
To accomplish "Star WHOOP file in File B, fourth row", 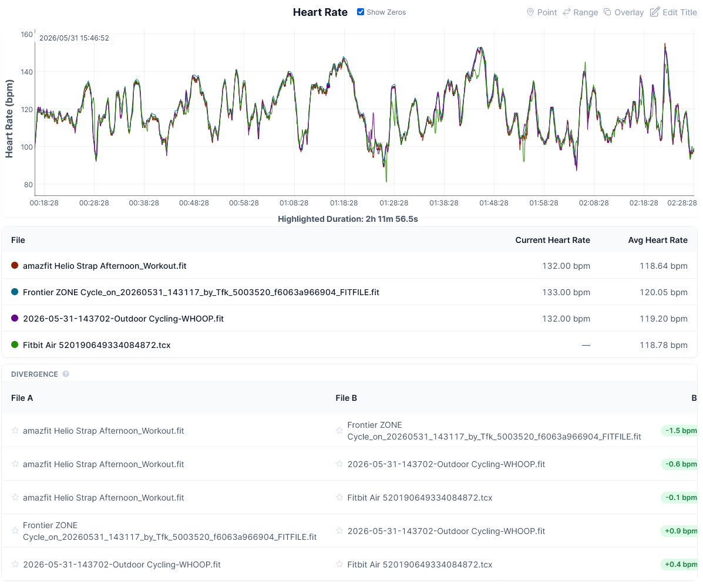I will pos(339,530).
